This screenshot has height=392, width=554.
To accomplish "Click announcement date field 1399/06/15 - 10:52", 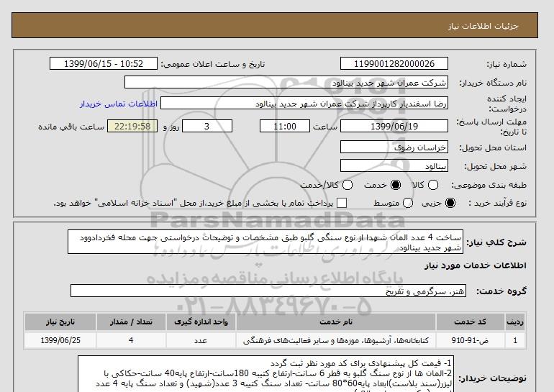I will (x=104, y=63).
